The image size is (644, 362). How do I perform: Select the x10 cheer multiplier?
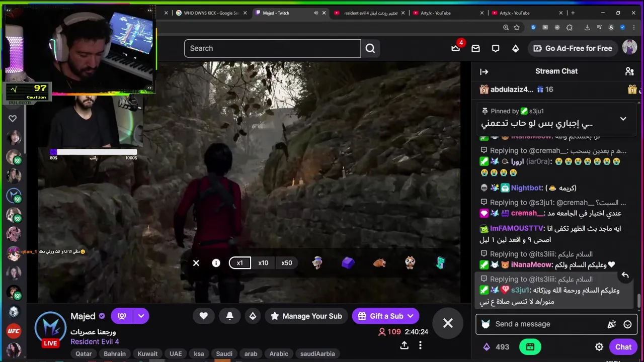pyautogui.click(x=263, y=263)
